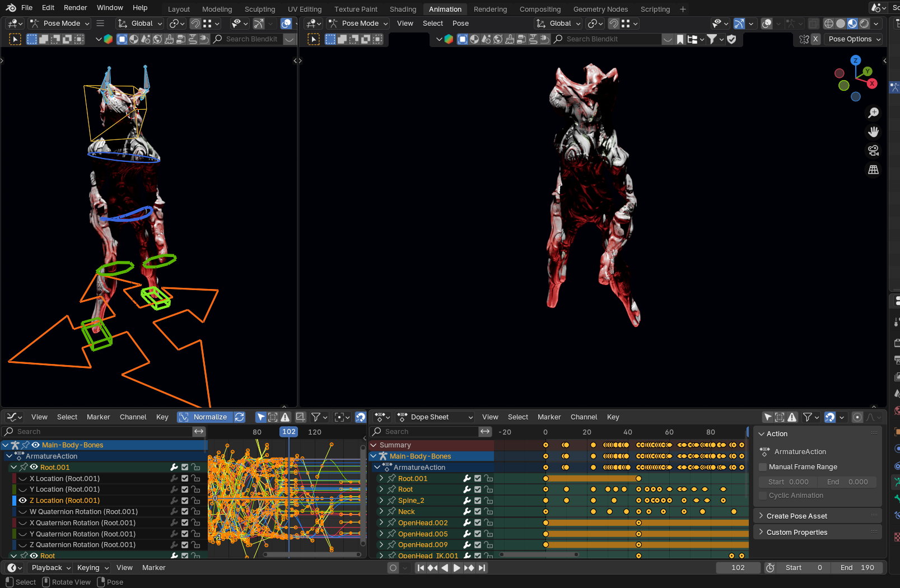Click the zoom magnifier gizmo in viewport

point(873,113)
